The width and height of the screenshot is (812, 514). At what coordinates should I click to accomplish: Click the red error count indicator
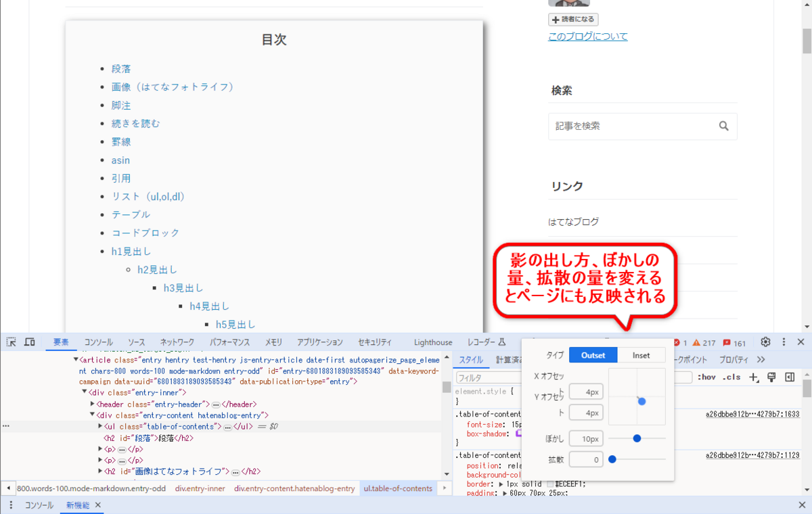coord(681,343)
